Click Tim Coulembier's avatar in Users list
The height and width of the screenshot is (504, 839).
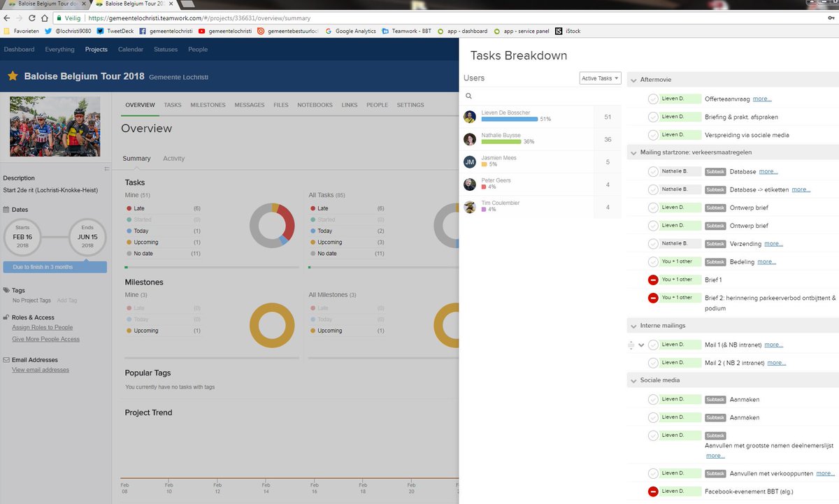(x=470, y=206)
